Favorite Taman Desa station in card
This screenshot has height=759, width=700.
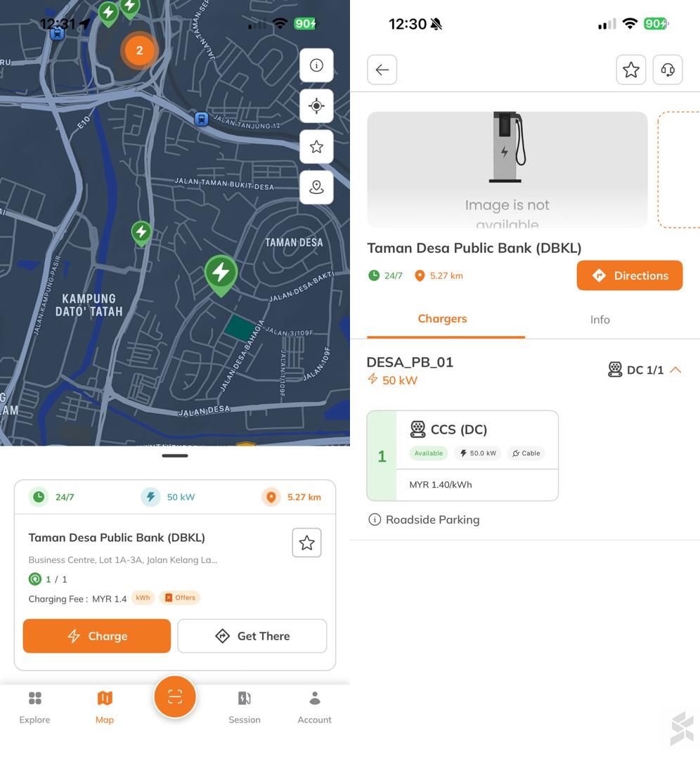click(x=306, y=543)
